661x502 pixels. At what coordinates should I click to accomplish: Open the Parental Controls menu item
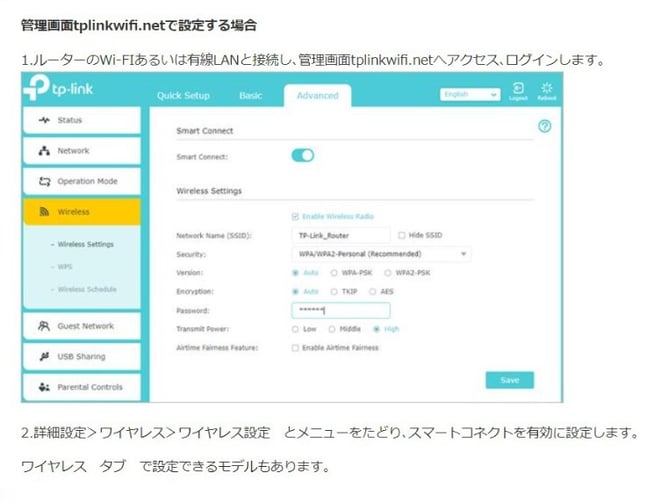82,387
